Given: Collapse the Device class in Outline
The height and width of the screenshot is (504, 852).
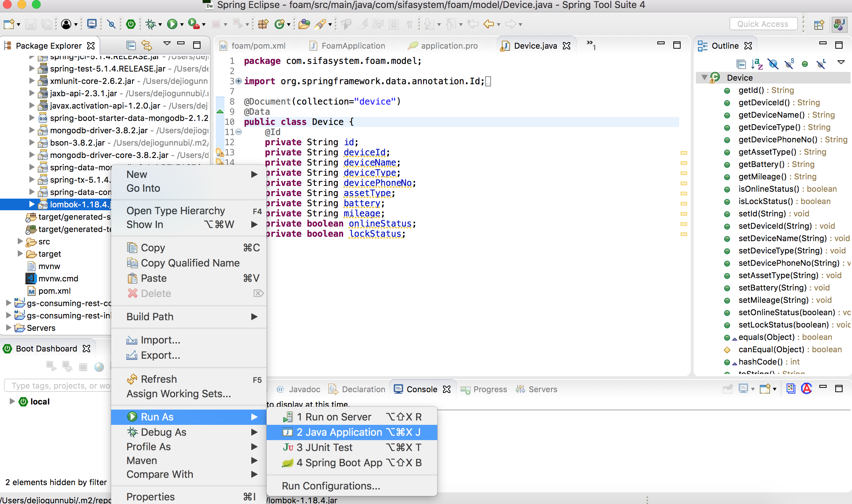Looking at the screenshot, I should click(705, 77).
